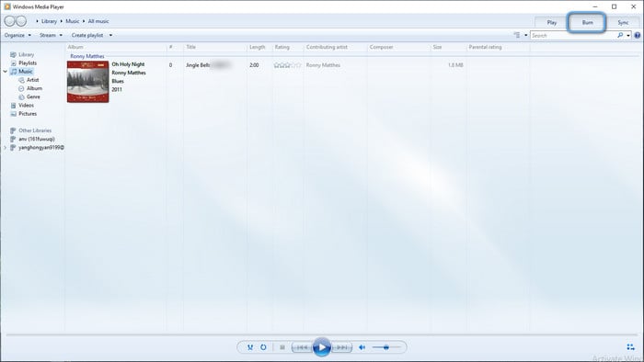This screenshot has height=362, width=644.
Task: Select Playlists in the navigation pane
Action: pos(28,63)
